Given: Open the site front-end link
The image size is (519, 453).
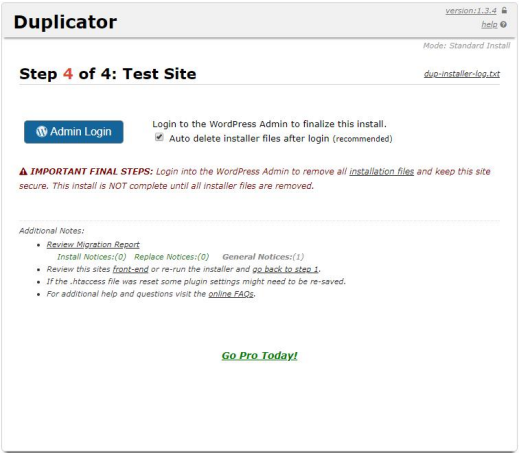Looking at the screenshot, I should pyautogui.click(x=131, y=269).
